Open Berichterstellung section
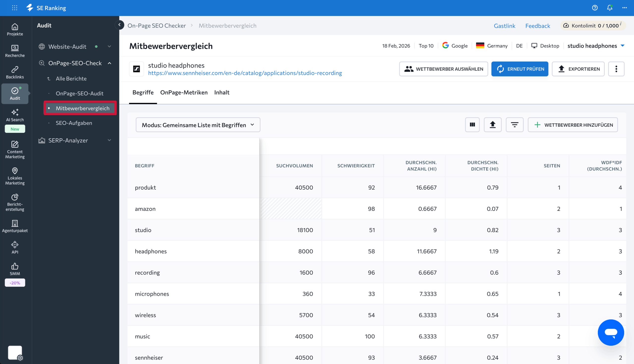 click(15, 202)
